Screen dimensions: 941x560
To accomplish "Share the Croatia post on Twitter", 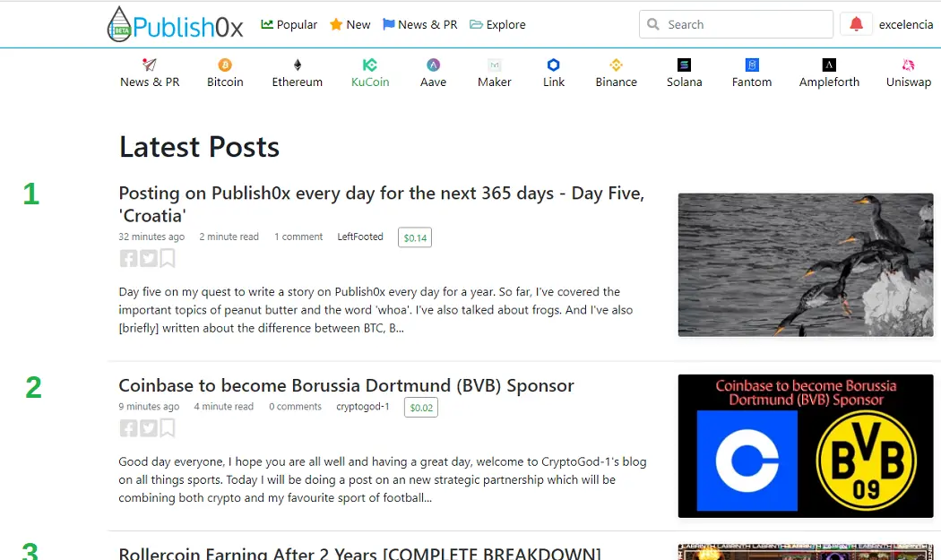I will click(x=148, y=258).
